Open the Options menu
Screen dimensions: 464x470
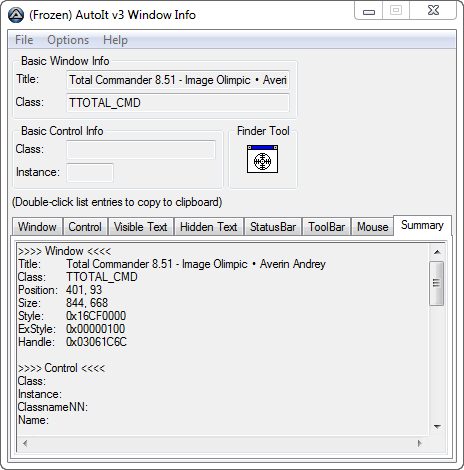tap(68, 40)
